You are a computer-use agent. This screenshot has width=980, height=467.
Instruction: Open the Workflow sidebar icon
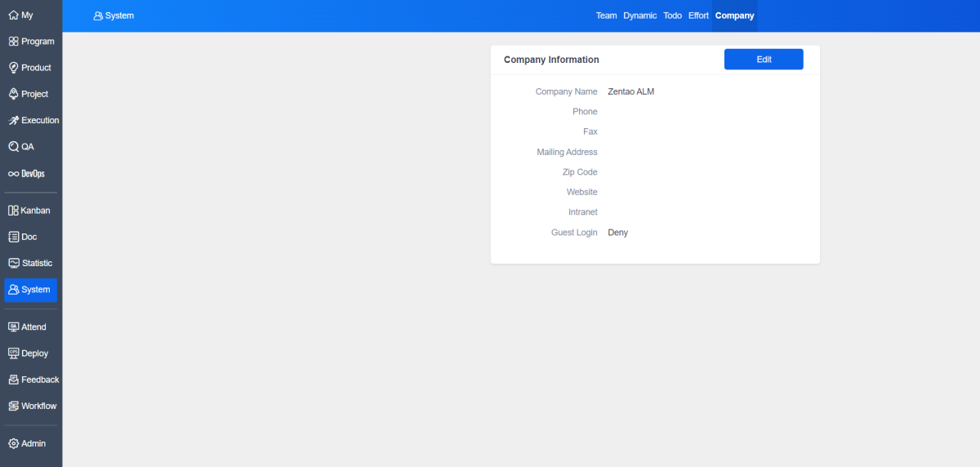13,406
